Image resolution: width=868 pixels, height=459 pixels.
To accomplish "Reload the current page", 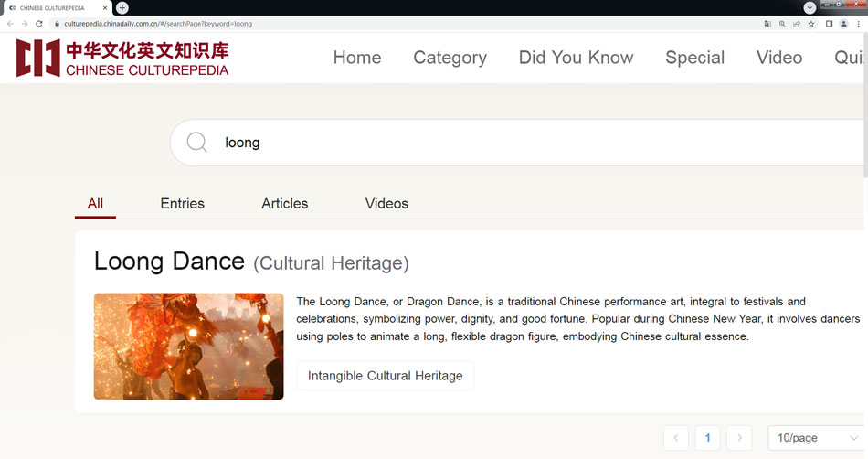I will 39,24.
